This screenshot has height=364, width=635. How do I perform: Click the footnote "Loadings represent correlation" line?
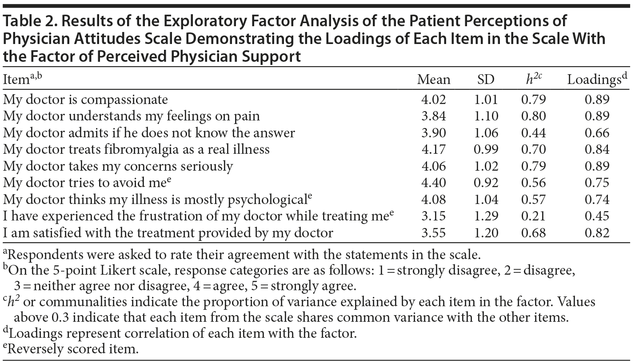point(180,333)
